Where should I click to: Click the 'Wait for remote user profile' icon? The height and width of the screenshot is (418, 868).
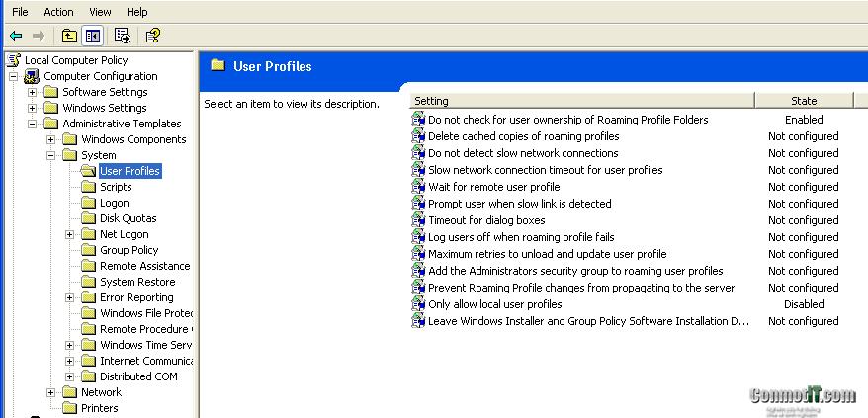[x=418, y=187]
